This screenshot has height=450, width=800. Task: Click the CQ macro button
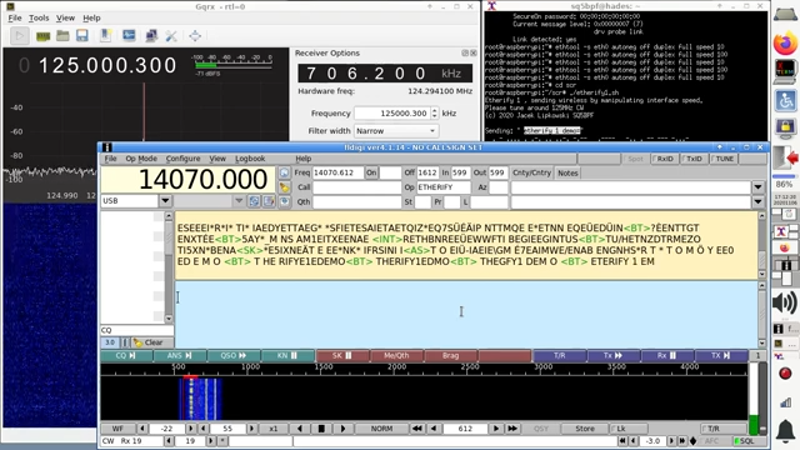coord(126,356)
